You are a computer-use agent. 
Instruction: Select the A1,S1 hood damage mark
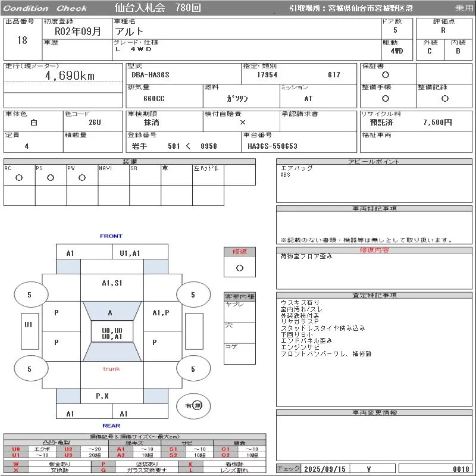pyautogui.click(x=112, y=283)
